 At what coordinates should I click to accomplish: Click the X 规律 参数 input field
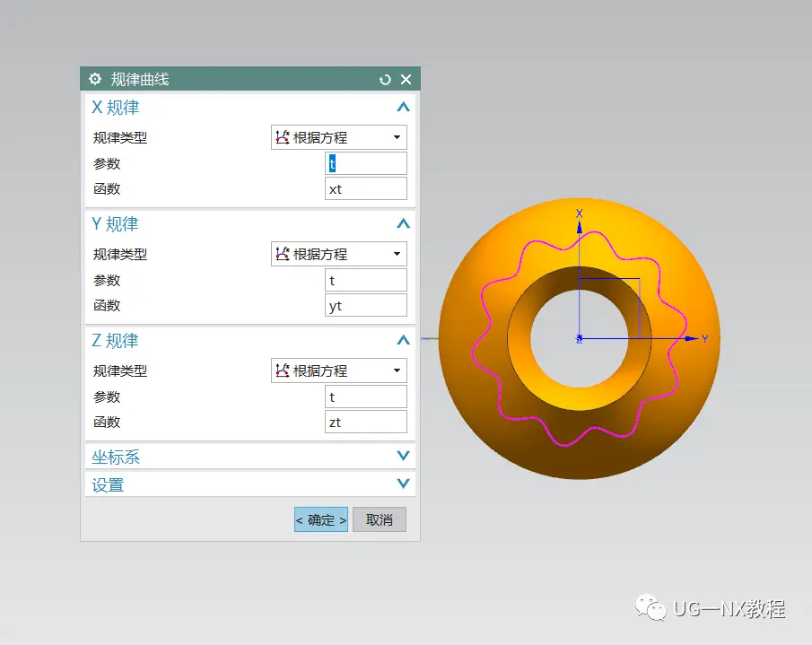[366, 163]
